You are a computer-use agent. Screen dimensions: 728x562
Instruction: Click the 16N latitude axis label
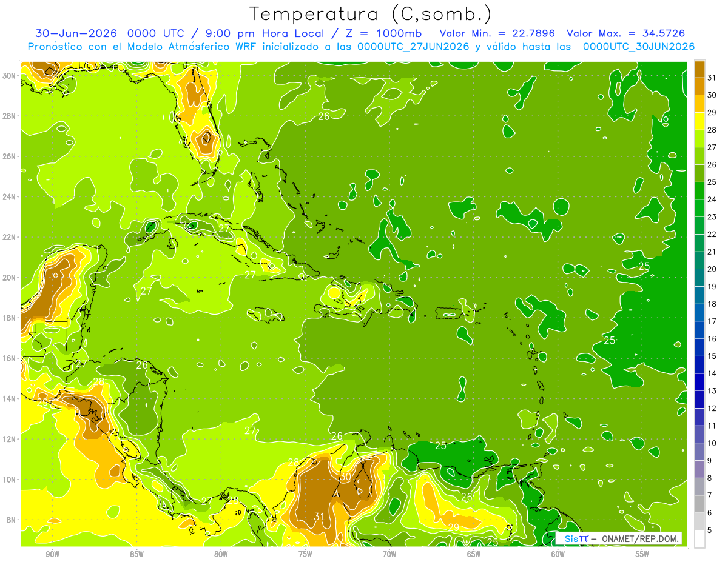click(x=8, y=358)
